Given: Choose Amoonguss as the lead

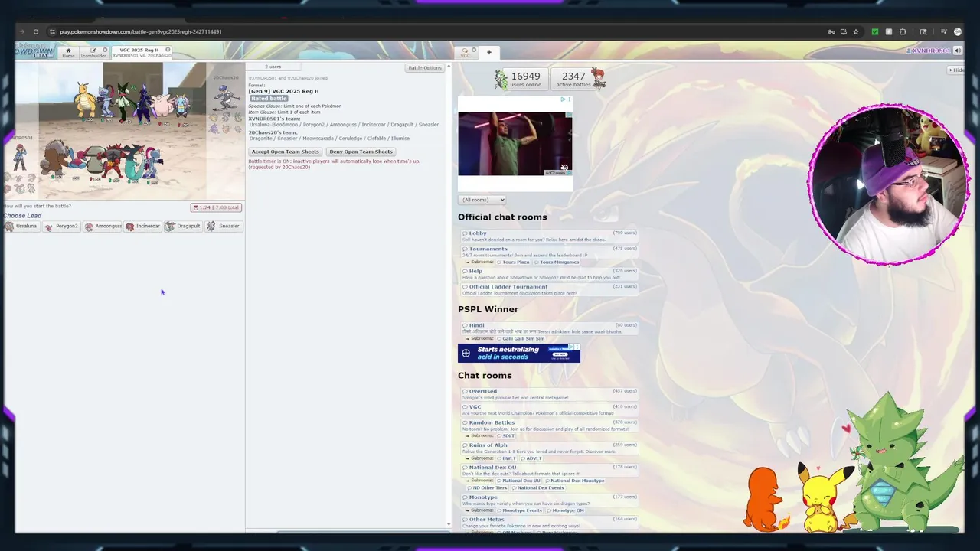Looking at the screenshot, I should click(103, 227).
